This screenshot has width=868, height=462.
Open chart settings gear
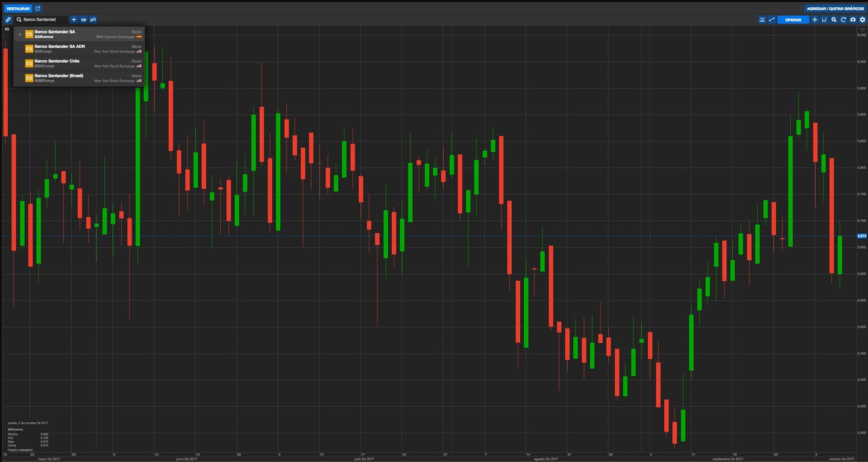pyautogui.click(x=862, y=20)
